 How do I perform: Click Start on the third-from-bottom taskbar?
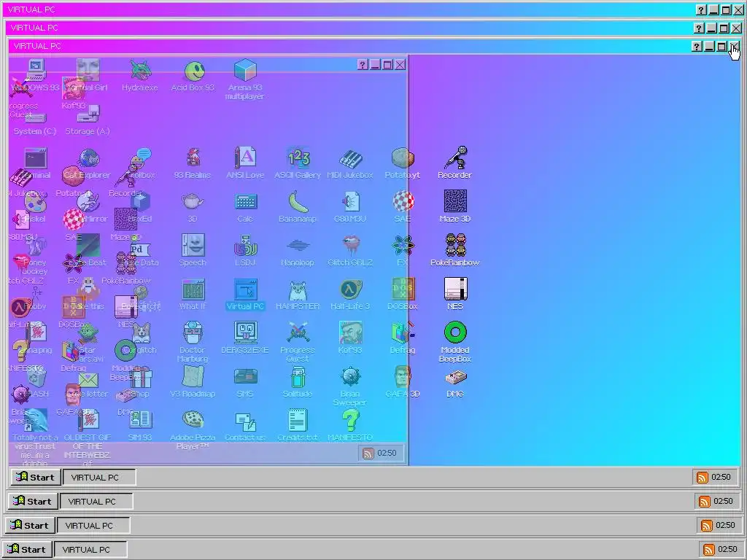click(x=32, y=502)
